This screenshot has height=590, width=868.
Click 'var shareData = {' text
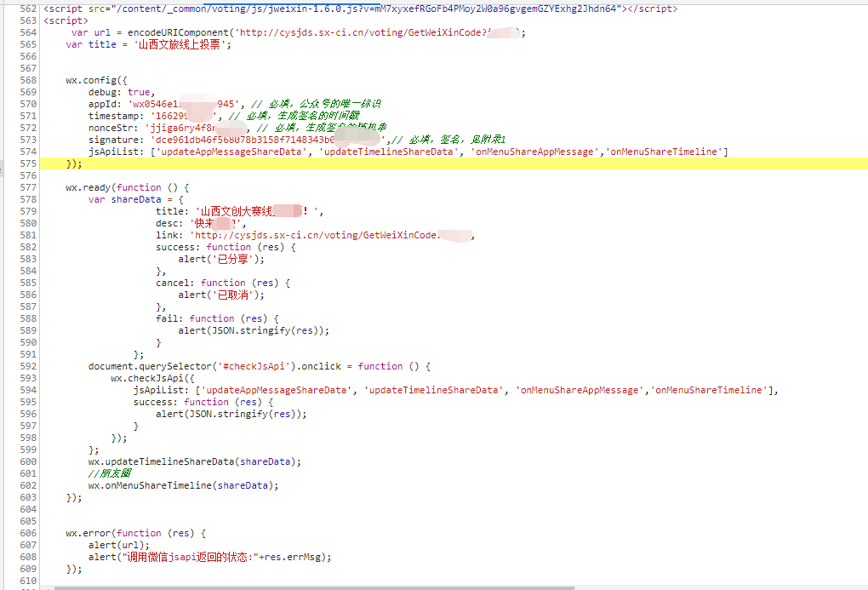point(136,199)
